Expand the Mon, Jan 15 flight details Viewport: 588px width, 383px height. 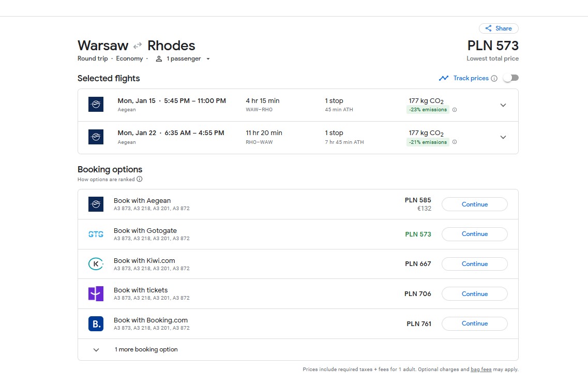tap(503, 105)
